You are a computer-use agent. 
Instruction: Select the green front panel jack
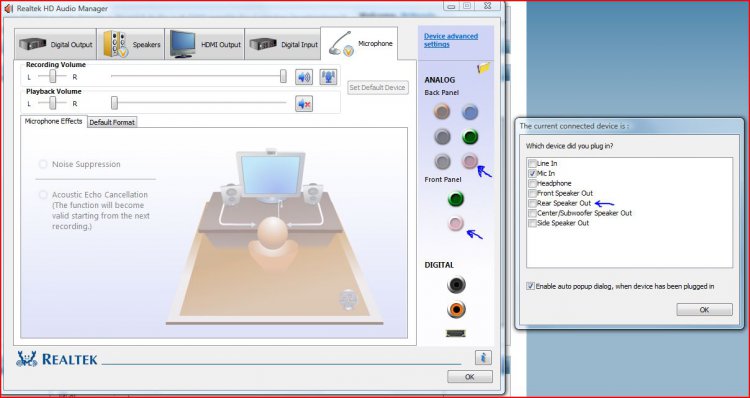coord(456,199)
